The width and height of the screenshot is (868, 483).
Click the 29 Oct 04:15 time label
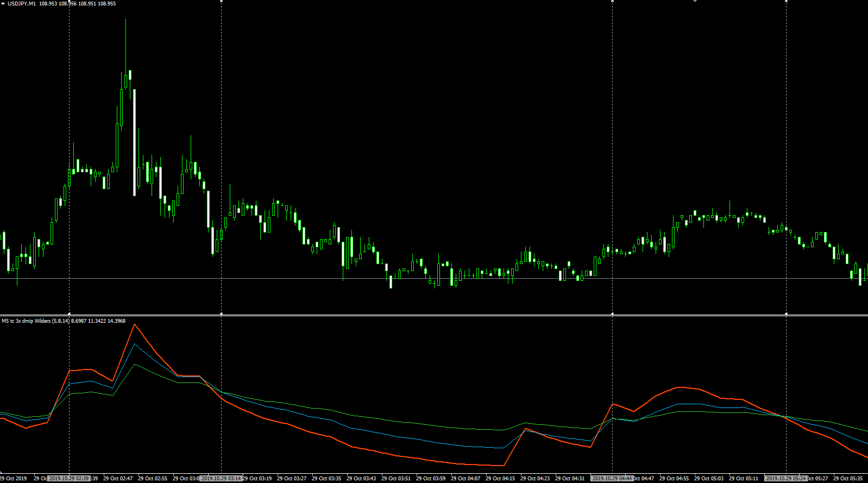[500, 479]
